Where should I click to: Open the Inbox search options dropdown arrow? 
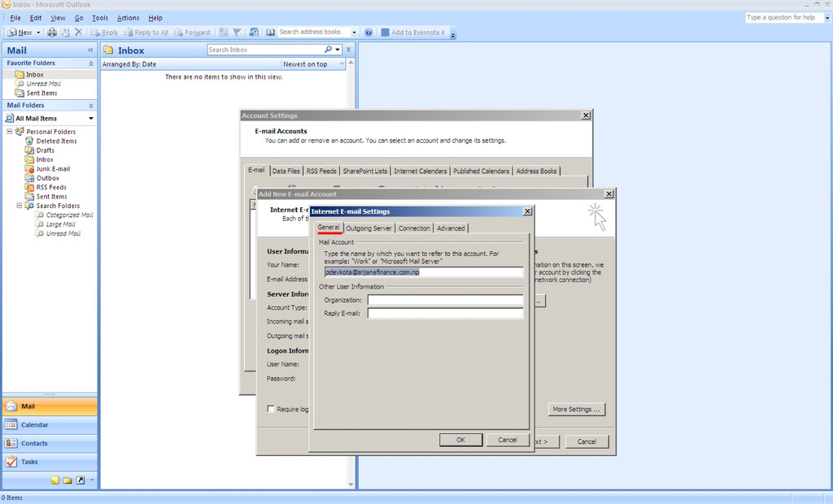[338, 50]
